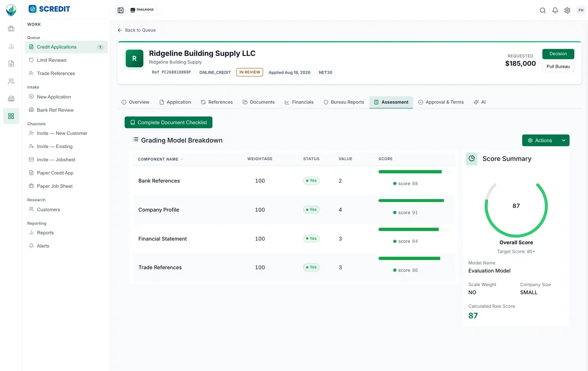Open the Documents tab
The width and height of the screenshot is (588, 371).
click(259, 102)
